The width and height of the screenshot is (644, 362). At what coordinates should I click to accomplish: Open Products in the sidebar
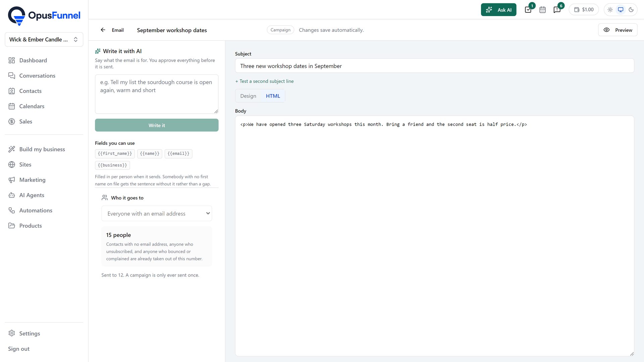coord(44,226)
